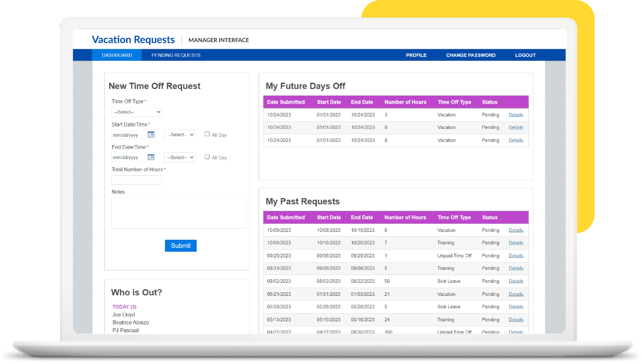Select Logout in the navigation bar
Image resolution: width=642 pixels, height=364 pixels.
(525, 55)
